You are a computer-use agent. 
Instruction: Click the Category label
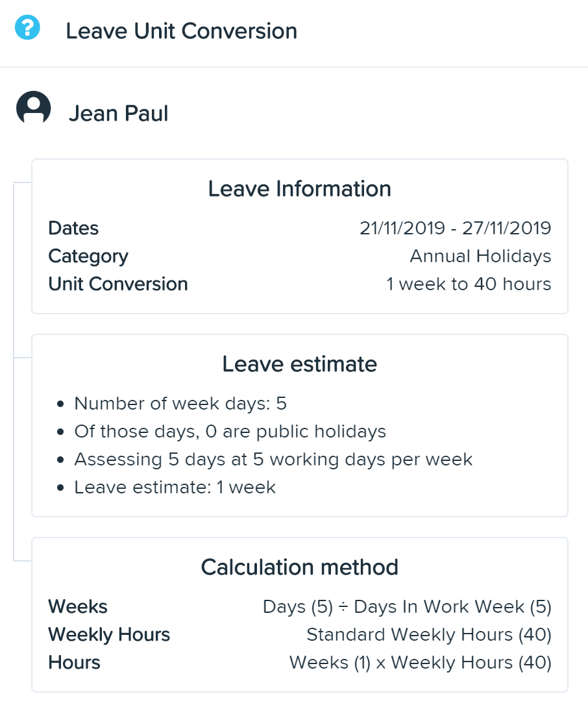(x=88, y=256)
